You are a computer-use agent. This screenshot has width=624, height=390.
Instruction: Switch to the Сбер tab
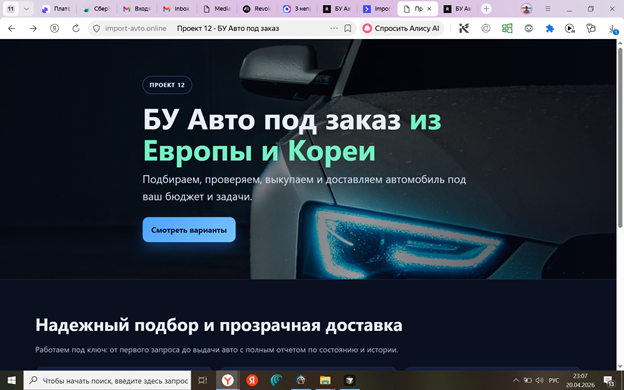click(97, 9)
